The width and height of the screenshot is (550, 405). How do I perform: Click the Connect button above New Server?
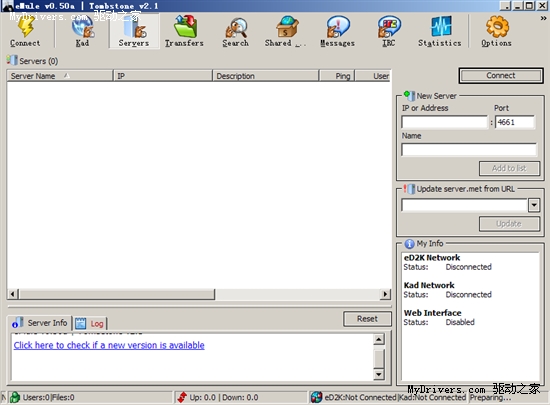501,75
